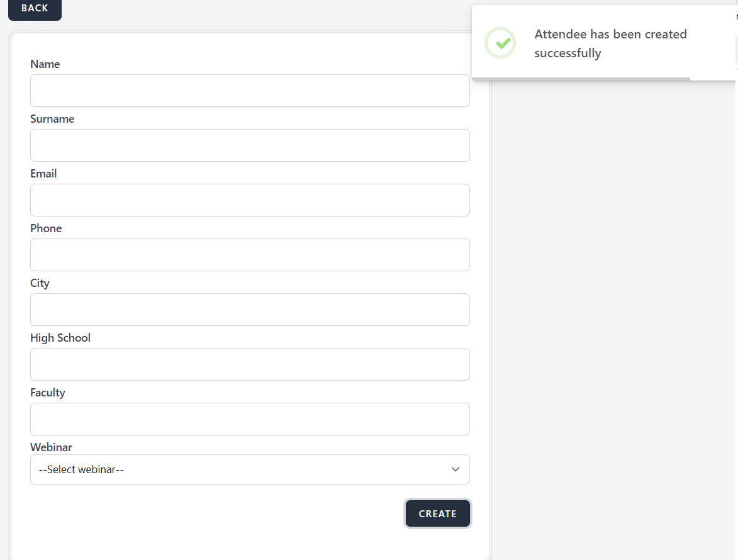Click the 'Email' label text
The width and height of the screenshot is (738, 560).
[x=43, y=174]
